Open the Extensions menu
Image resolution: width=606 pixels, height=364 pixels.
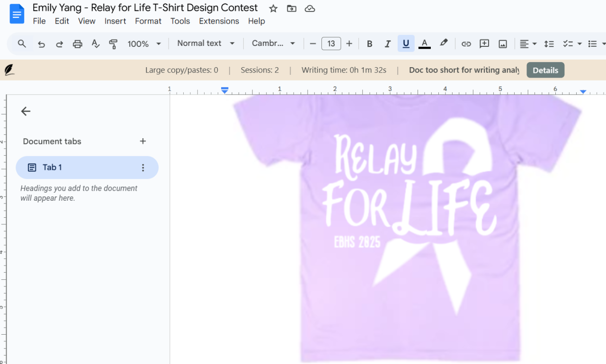point(219,21)
